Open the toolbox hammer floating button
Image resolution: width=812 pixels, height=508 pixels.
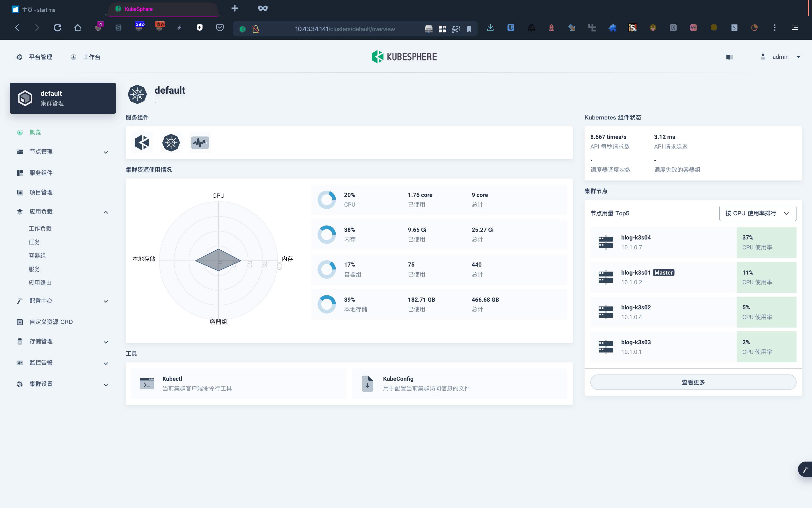click(805, 469)
